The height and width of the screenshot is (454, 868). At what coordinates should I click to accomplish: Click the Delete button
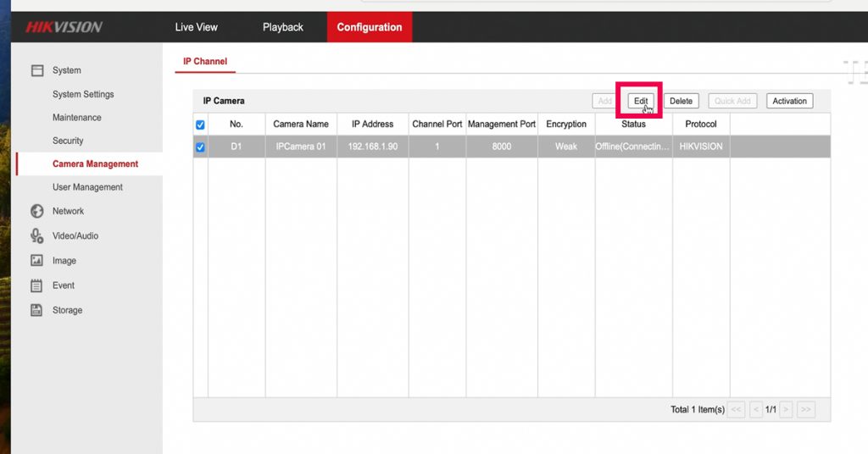(x=681, y=101)
